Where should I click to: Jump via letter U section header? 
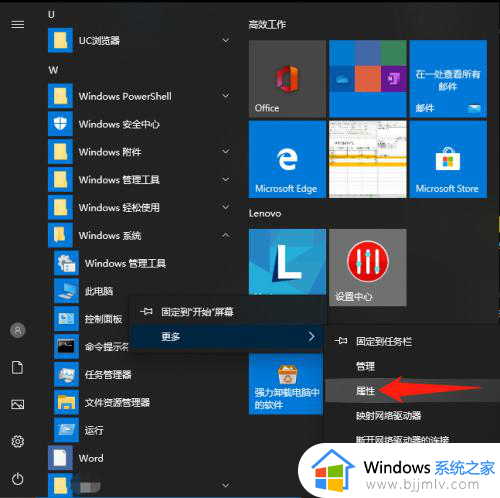click(51, 14)
